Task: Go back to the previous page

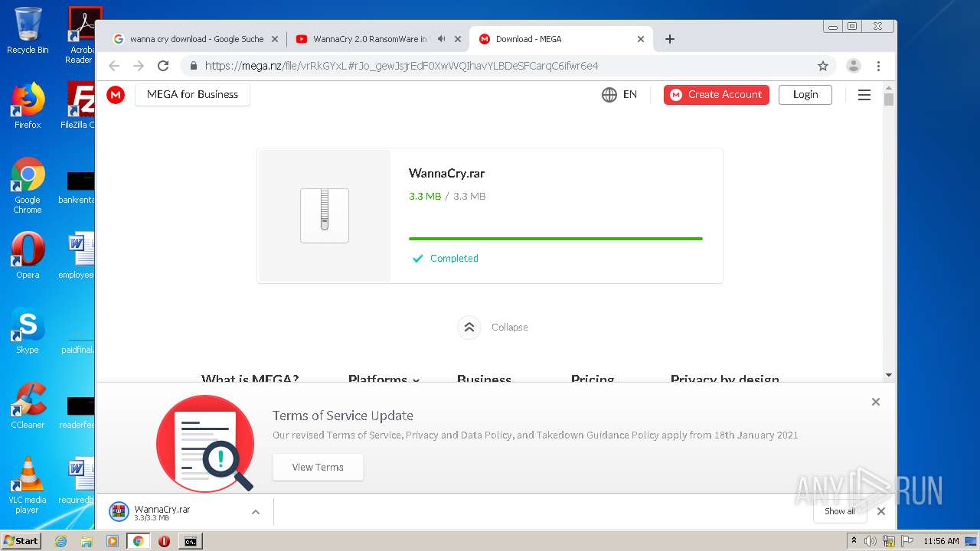Action: [114, 66]
